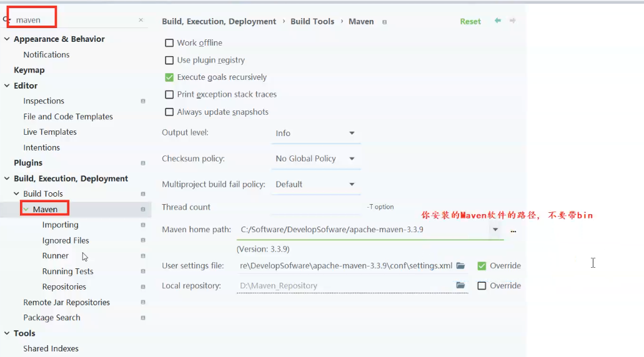The height and width of the screenshot is (357, 644).
Task: Browse for Local repository folder
Action: (x=460, y=285)
